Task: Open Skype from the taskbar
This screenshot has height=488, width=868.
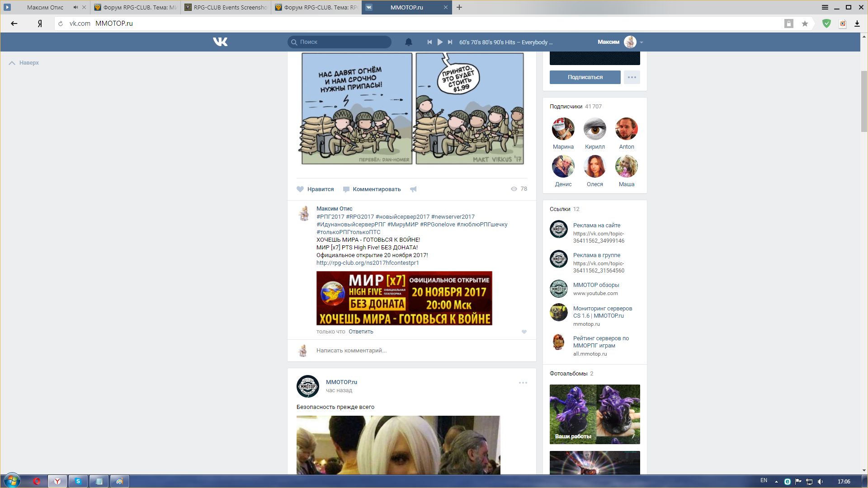Action: pyautogui.click(x=78, y=481)
